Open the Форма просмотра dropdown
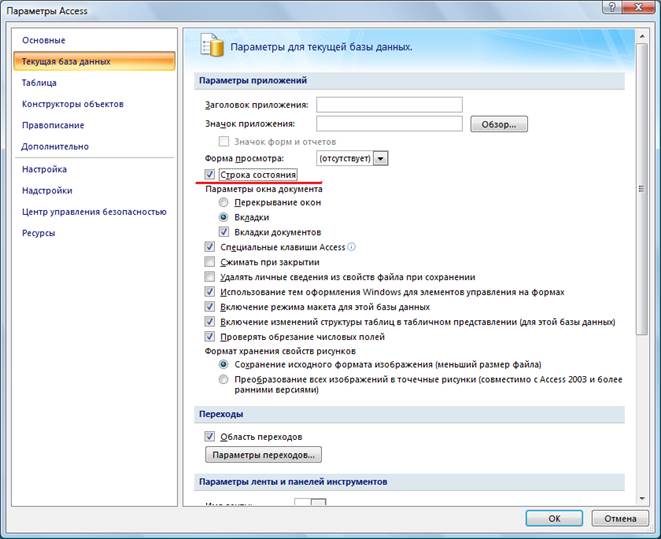The image size is (661, 539). pyautogui.click(x=381, y=158)
